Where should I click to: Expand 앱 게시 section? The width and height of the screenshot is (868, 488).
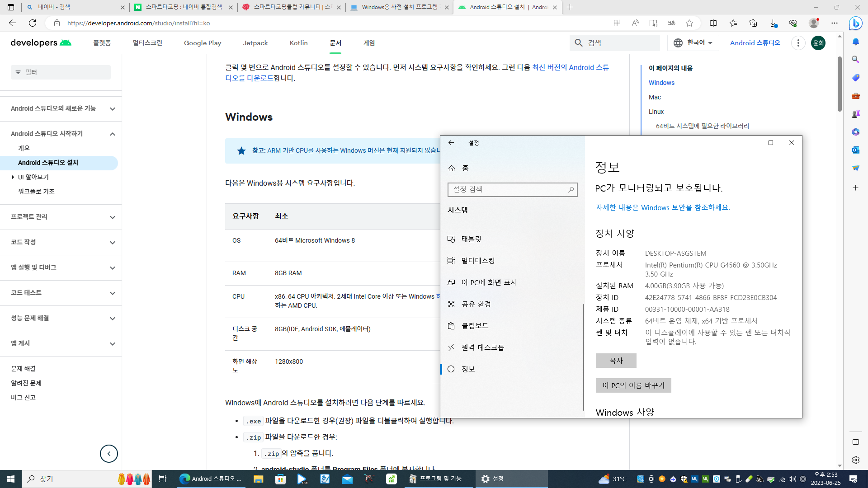click(113, 344)
